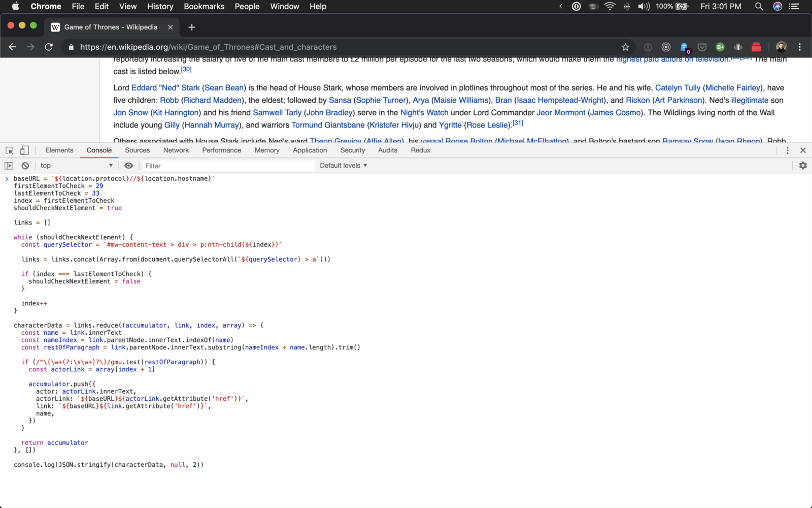Click the Tormund Giantsbane link
This screenshot has width=812, height=508.
328,125
